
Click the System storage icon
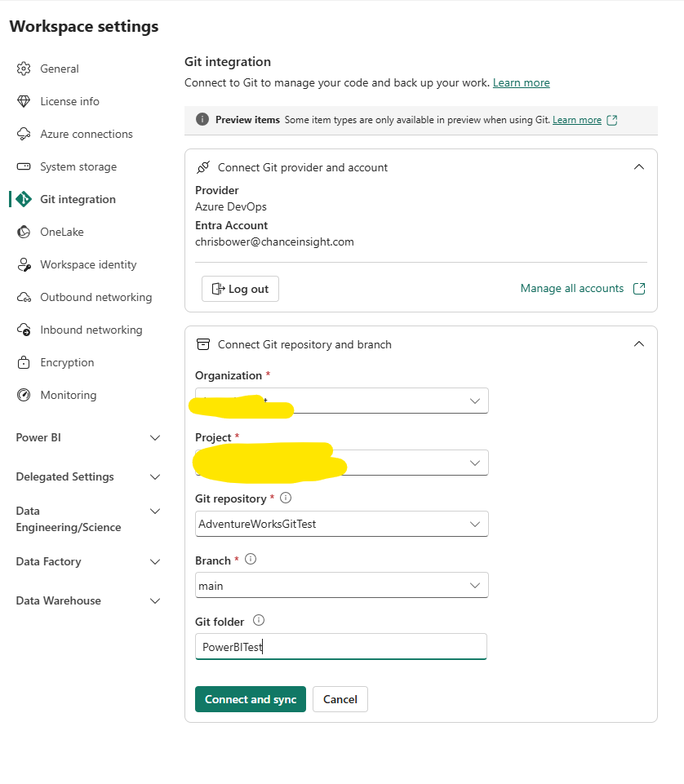(x=24, y=166)
